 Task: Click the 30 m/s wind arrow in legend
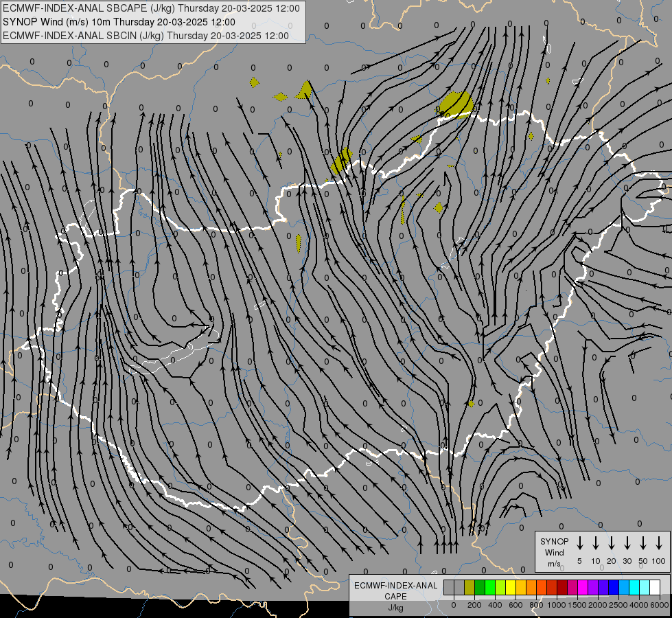click(627, 543)
